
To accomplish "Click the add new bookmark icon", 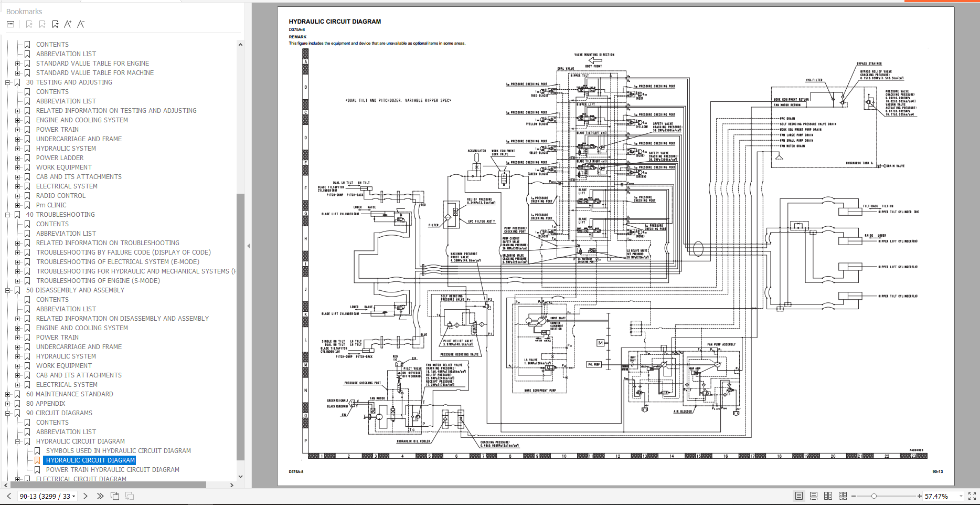I will (42, 24).
